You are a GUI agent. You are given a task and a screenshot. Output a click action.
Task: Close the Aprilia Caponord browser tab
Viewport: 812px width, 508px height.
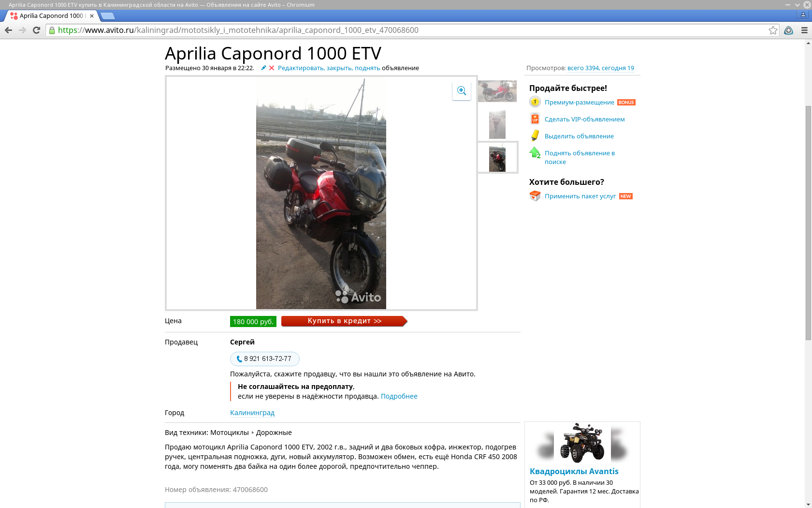tap(92, 16)
